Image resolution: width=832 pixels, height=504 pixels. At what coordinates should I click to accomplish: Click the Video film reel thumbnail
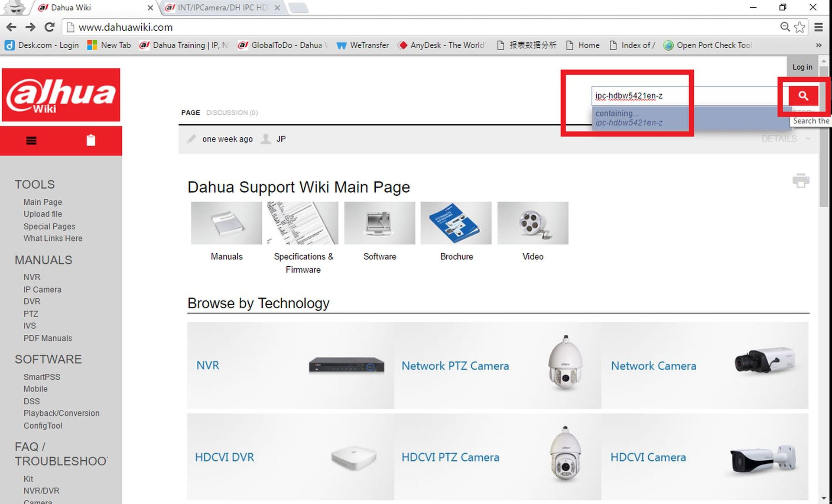coord(533,223)
